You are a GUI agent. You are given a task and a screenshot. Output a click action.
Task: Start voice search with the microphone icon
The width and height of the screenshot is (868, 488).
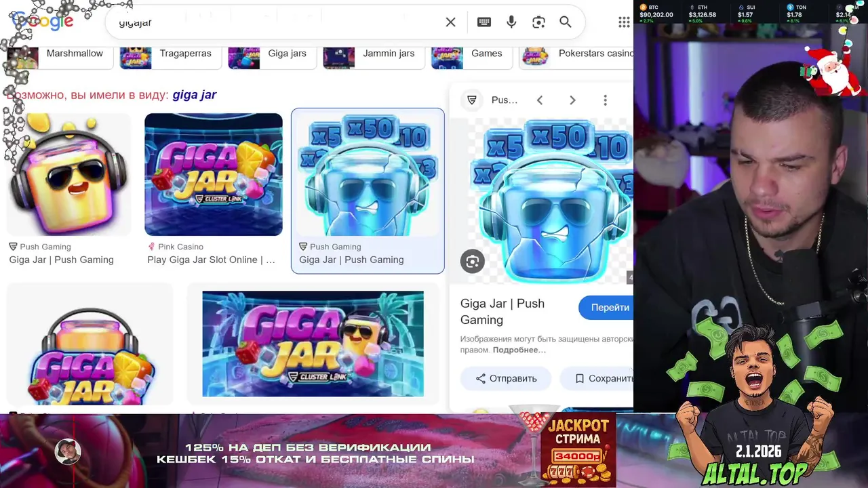pyautogui.click(x=511, y=22)
